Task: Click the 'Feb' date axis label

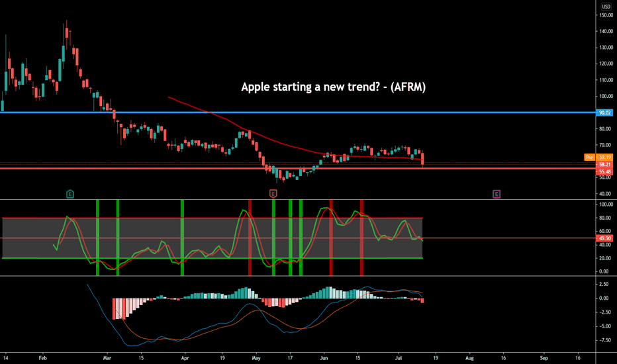Action: pyautogui.click(x=42, y=358)
